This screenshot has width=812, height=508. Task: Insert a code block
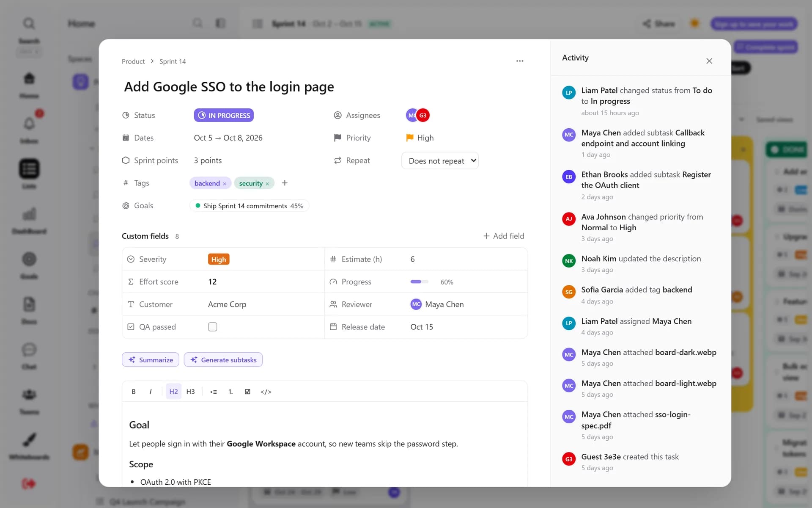[x=266, y=392]
